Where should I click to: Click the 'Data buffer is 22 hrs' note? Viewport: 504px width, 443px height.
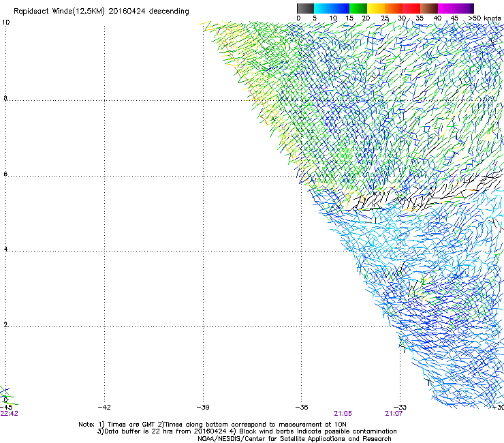[247, 431]
